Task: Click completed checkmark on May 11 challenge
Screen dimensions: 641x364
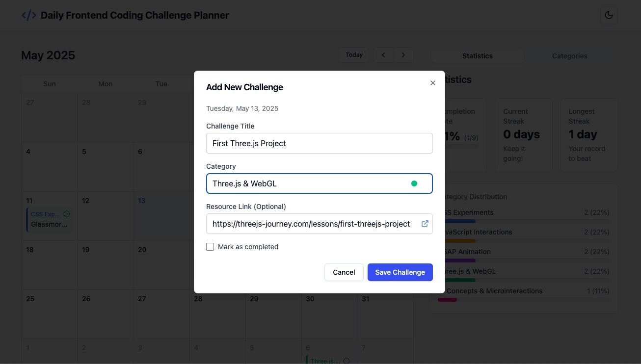Action: pyautogui.click(x=67, y=214)
